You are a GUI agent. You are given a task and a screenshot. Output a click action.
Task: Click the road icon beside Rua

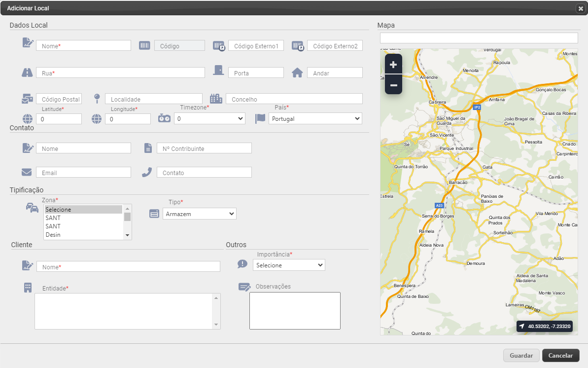point(27,73)
